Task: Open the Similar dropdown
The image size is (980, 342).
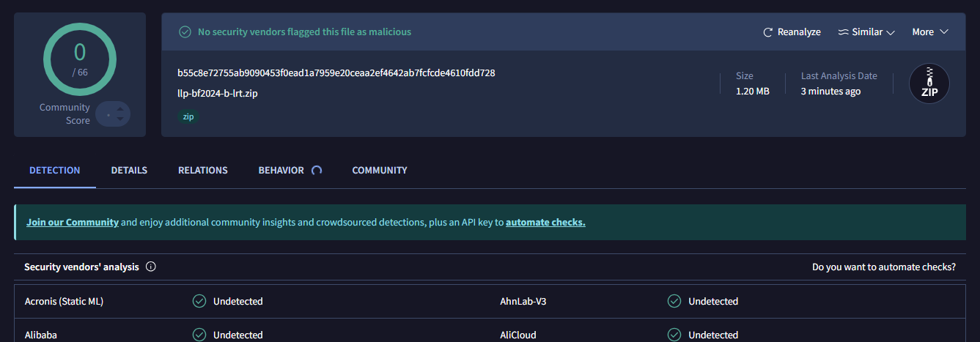Action: (x=867, y=32)
